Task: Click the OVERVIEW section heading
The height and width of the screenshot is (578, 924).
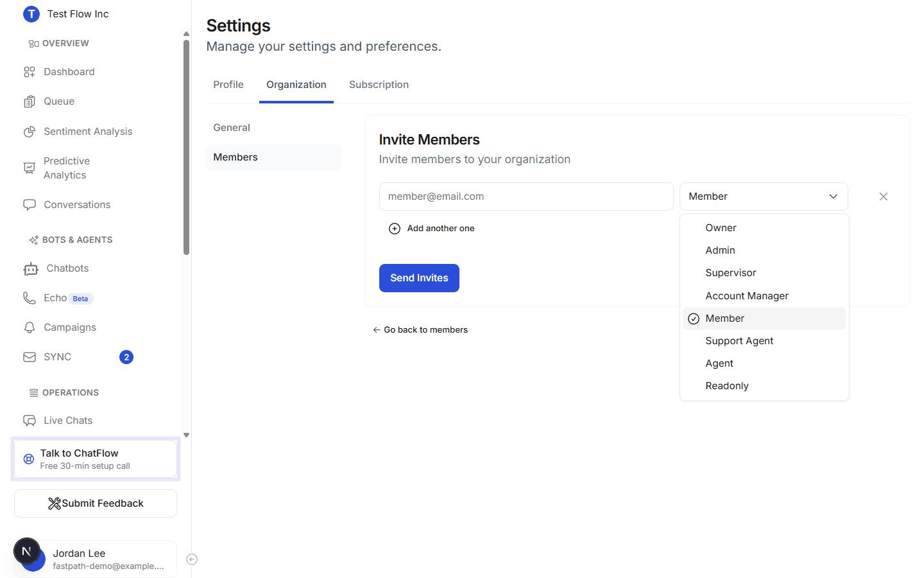Action: point(65,44)
